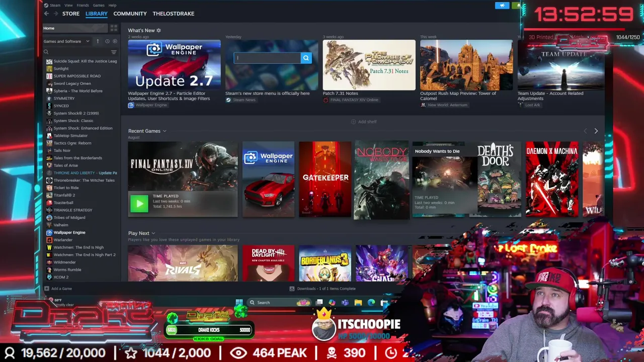
Task: Open the THELOSTDRAKE profile tab
Action: click(174, 14)
